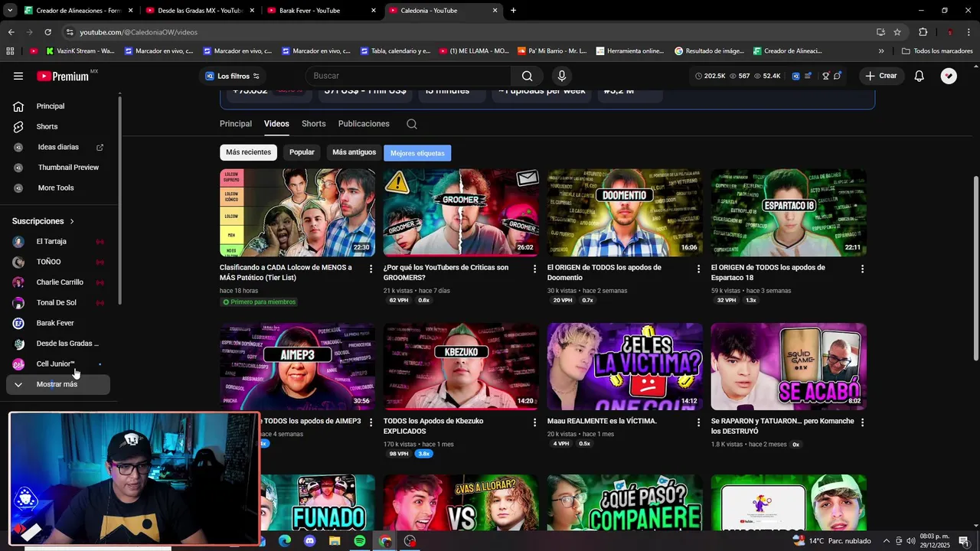Click Mejores etiquetas button
The height and width of the screenshot is (551, 980).
417,153
